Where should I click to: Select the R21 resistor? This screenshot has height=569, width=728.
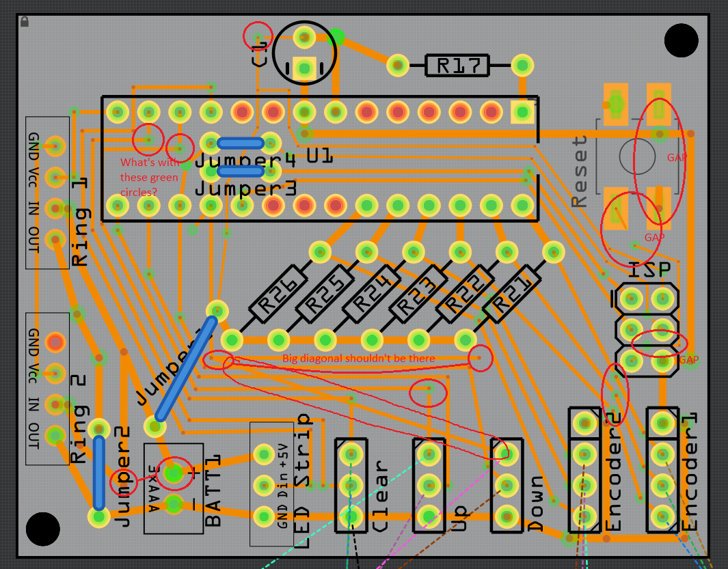click(512, 294)
